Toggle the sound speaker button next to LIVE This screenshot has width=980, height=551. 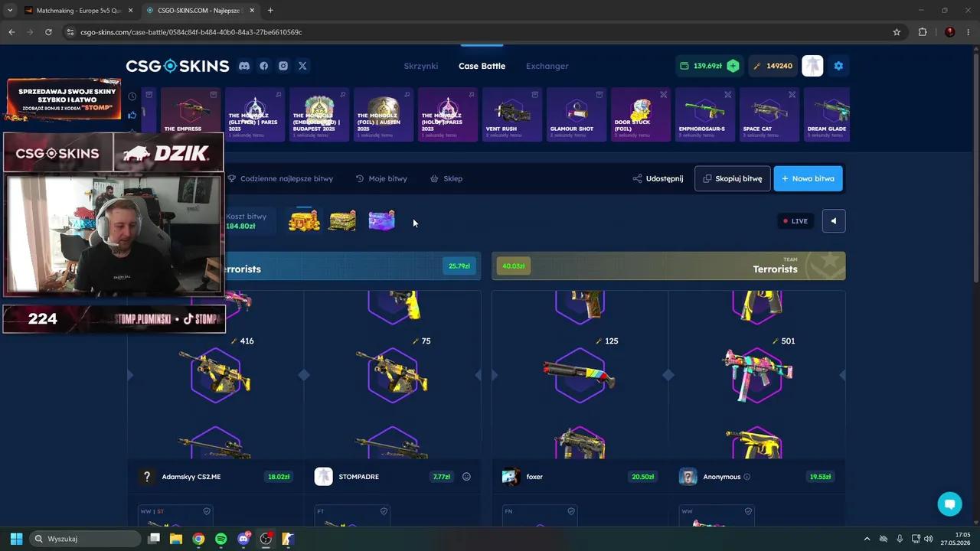pos(834,221)
